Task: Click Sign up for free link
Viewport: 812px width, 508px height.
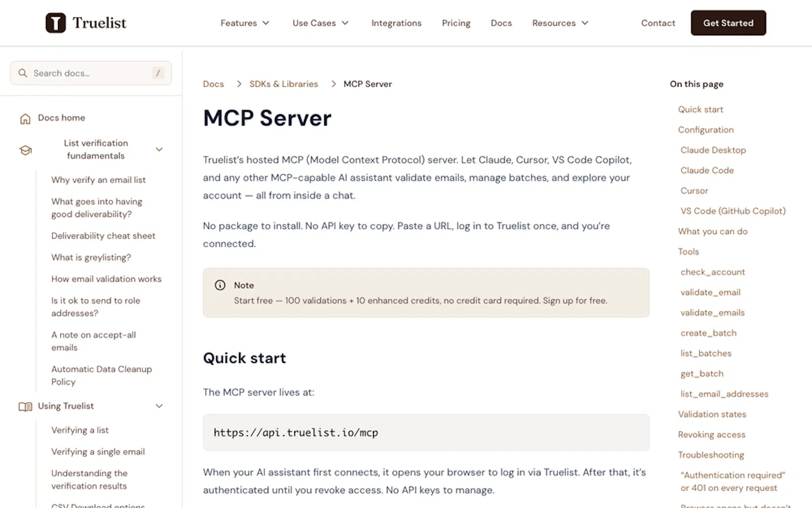Action: click(574, 301)
